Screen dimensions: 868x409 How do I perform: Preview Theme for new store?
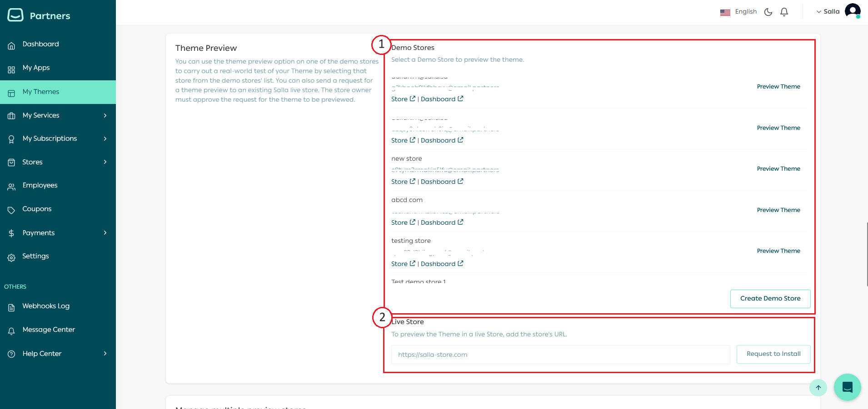click(778, 169)
